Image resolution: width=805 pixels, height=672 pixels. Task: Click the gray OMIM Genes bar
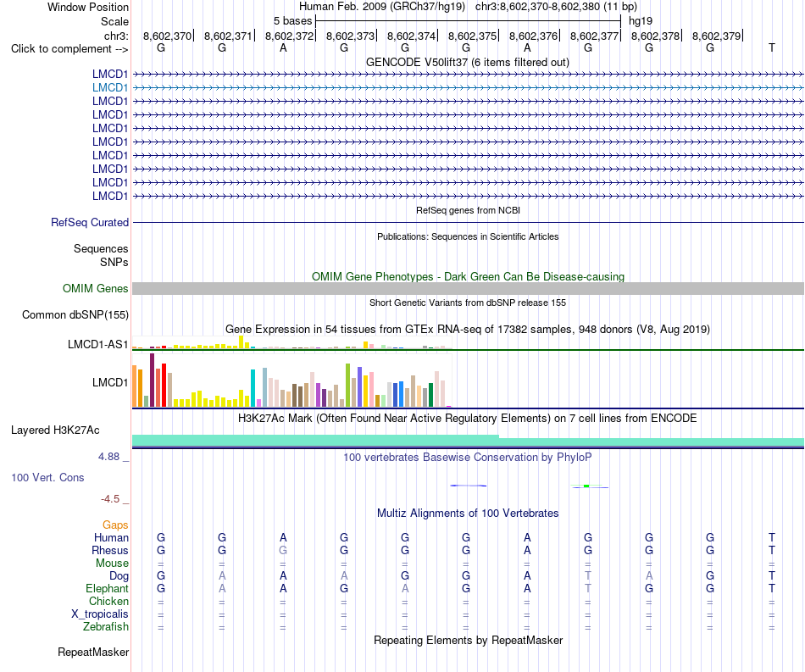(x=469, y=288)
